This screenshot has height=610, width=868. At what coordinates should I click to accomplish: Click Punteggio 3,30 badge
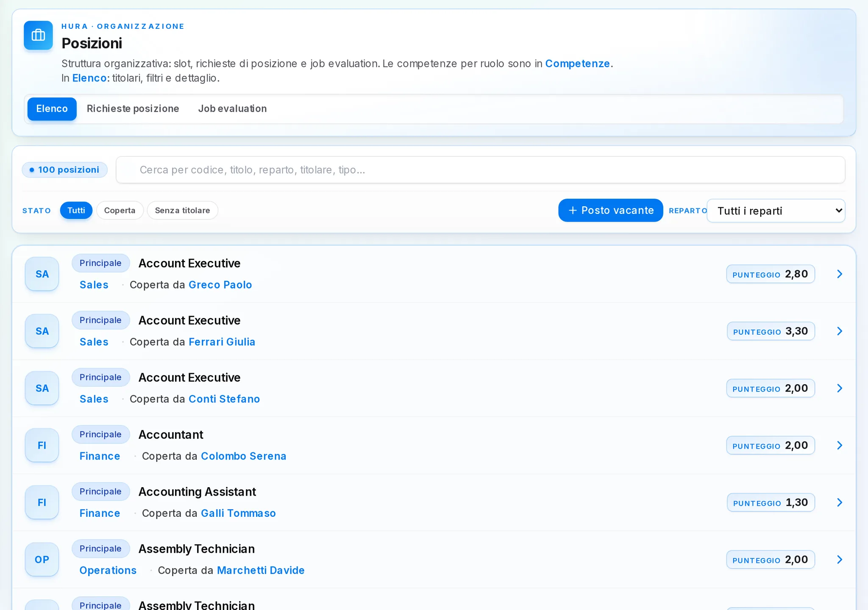[771, 331]
